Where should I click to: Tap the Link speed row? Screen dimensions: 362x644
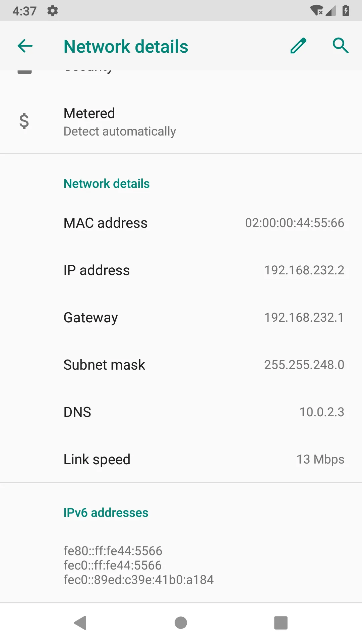[x=181, y=460]
